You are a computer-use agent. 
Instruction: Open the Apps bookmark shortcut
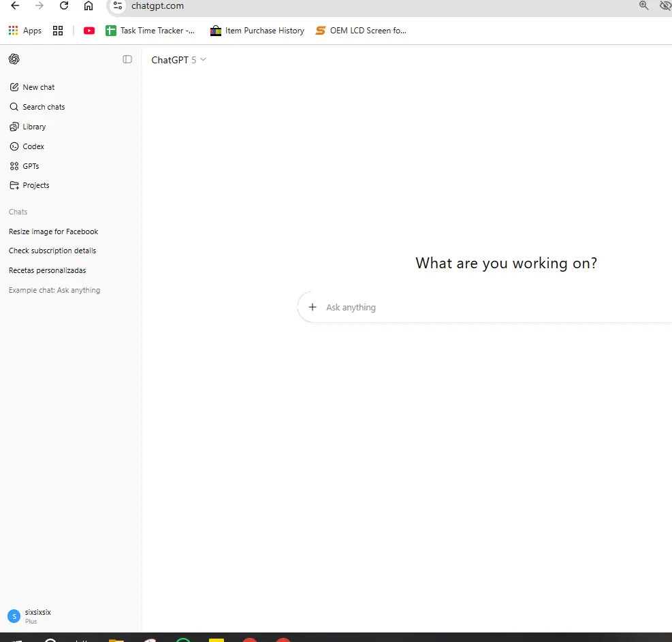click(x=25, y=31)
